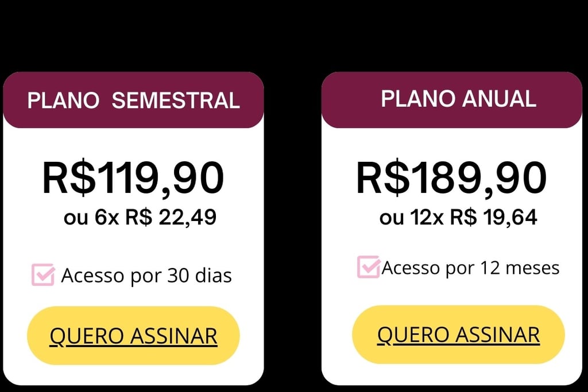Select the ou 6x R$ 22,49 installment line
This screenshot has width=588, height=392.
tap(140, 217)
